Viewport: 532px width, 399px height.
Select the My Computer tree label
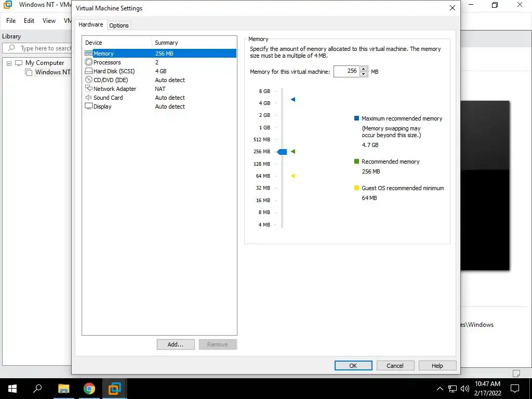coord(45,63)
